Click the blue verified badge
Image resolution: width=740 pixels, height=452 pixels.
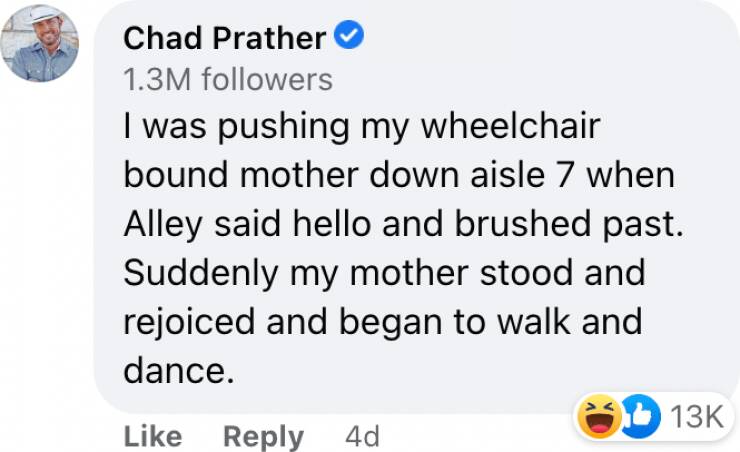pyautogui.click(x=348, y=38)
